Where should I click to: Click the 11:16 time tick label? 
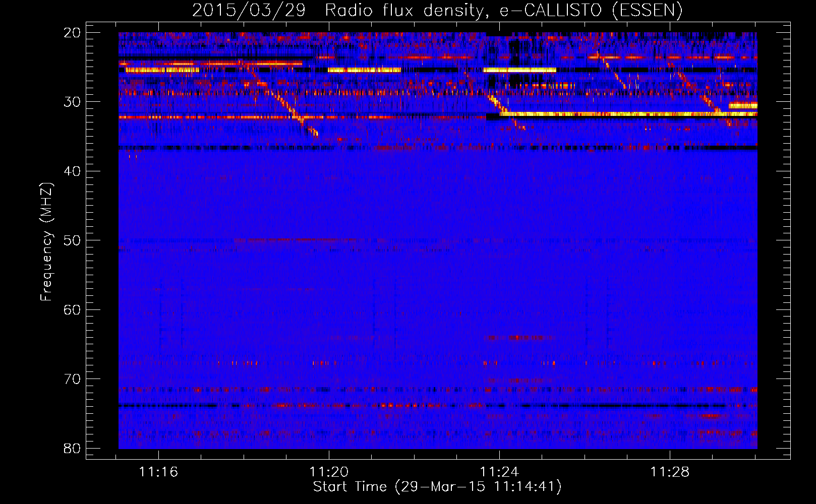(x=159, y=472)
